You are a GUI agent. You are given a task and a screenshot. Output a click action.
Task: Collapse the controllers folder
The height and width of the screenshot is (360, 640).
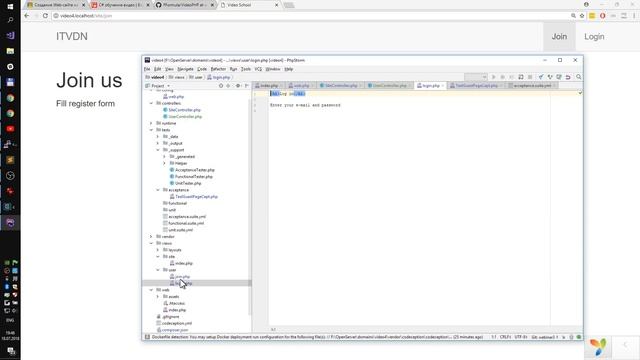(151, 103)
